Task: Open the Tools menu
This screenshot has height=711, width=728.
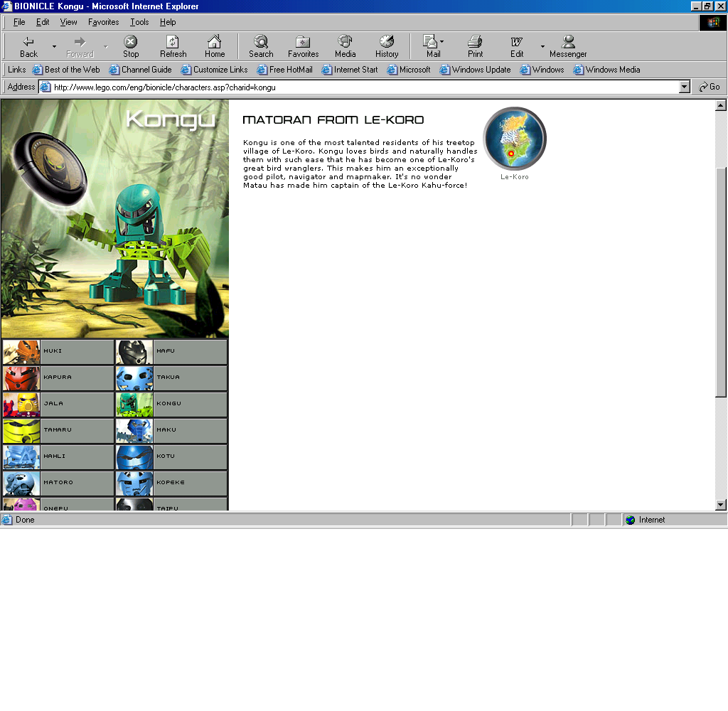Action: pyautogui.click(x=139, y=22)
